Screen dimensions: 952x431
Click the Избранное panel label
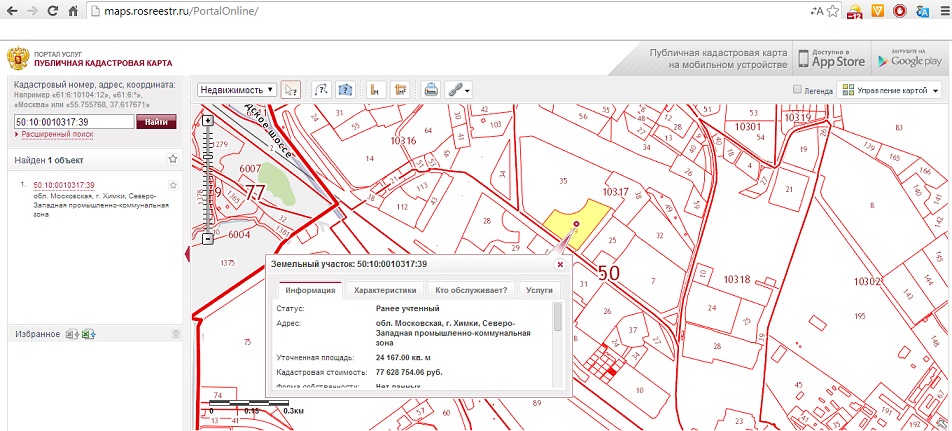[x=37, y=334]
